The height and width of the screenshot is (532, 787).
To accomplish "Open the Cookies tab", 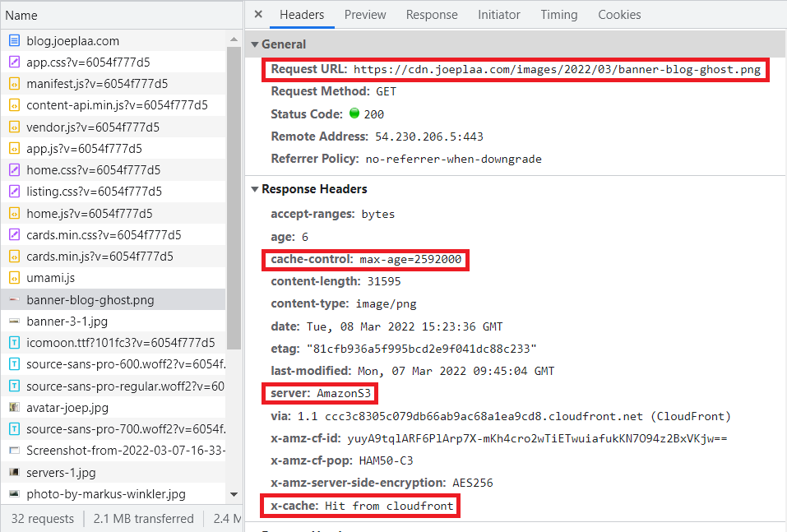I will 619,15.
